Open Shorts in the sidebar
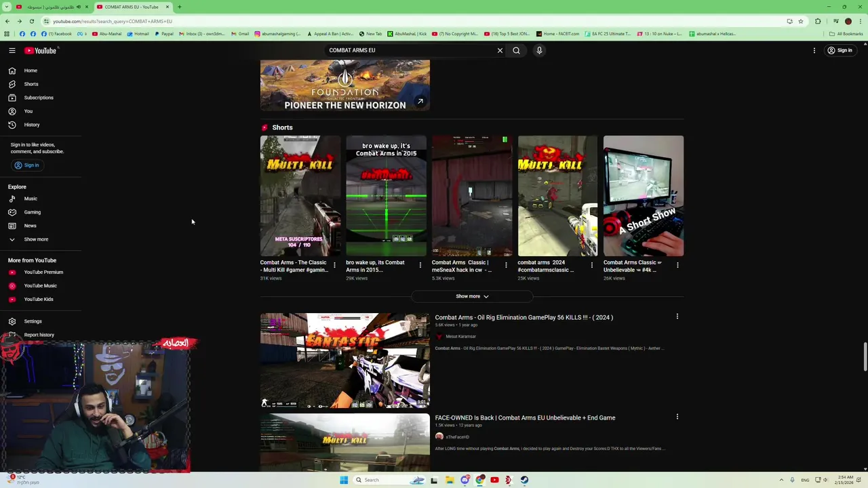Viewport: 868px width, 488px height. pyautogui.click(x=31, y=84)
